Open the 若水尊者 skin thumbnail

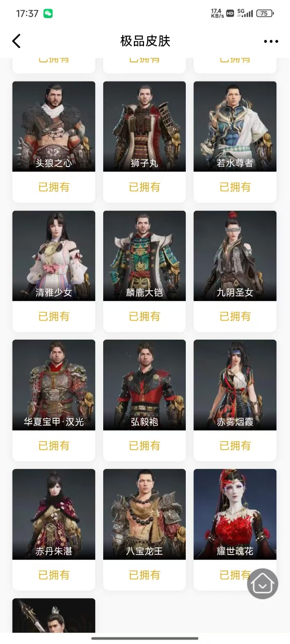click(x=235, y=126)
